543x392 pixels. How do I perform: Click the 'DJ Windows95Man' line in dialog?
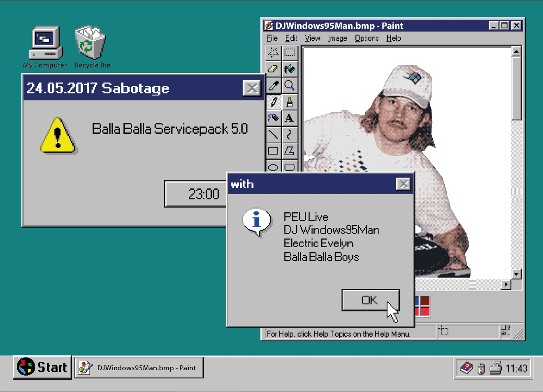click(332, 230)
